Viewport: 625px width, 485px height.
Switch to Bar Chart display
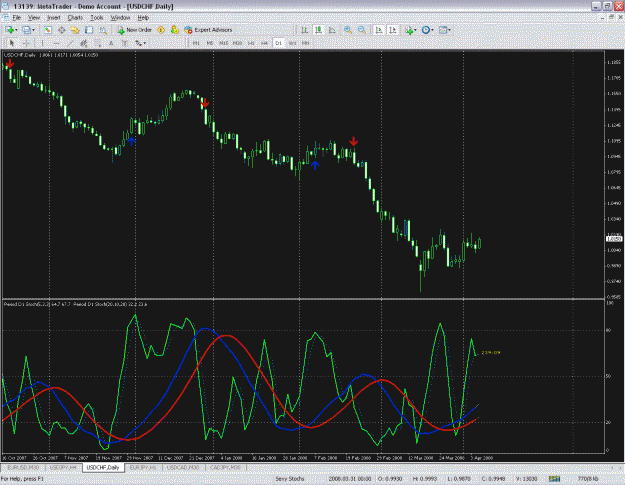point(305,30)
